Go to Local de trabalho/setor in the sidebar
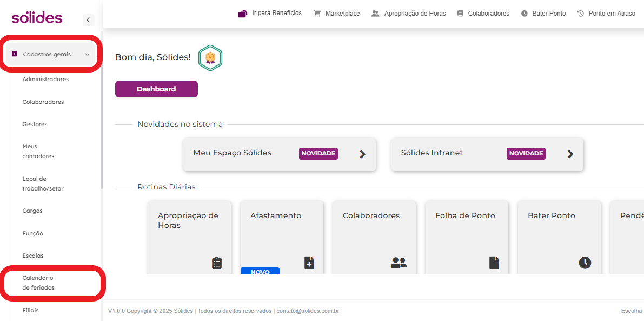The image size is (644, 321). pyautogui.click(x=43, y=184)
